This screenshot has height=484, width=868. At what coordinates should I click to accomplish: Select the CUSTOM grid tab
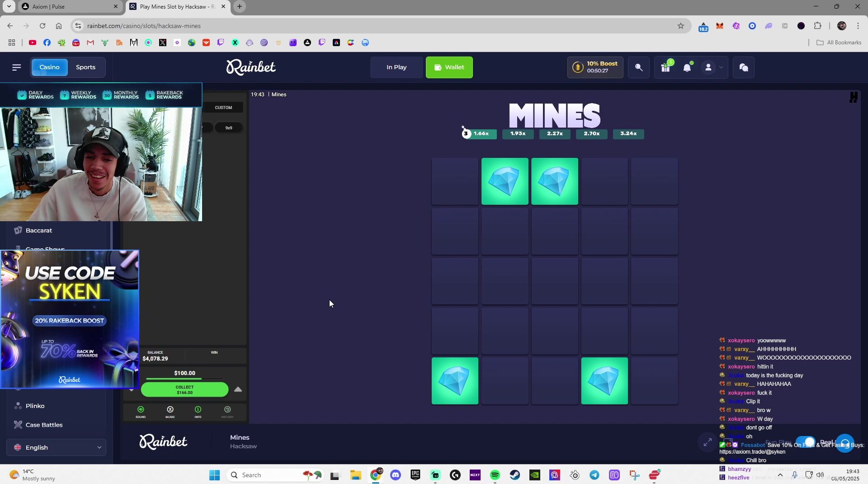coord(223,108)
